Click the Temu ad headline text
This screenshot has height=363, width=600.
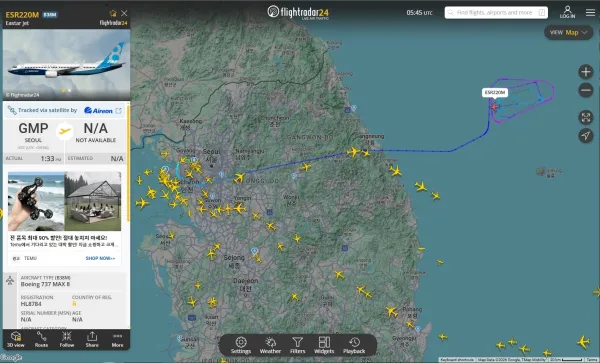click(x=58, y=238)
